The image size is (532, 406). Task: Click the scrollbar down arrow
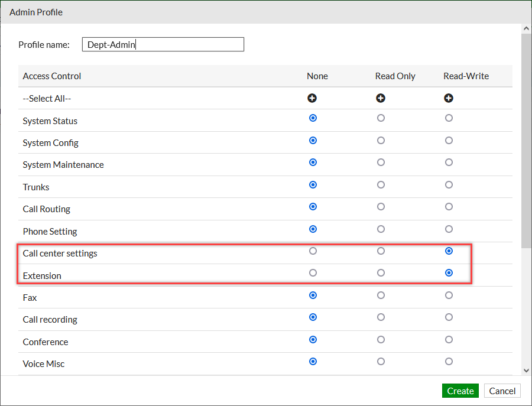pos(526,370)
